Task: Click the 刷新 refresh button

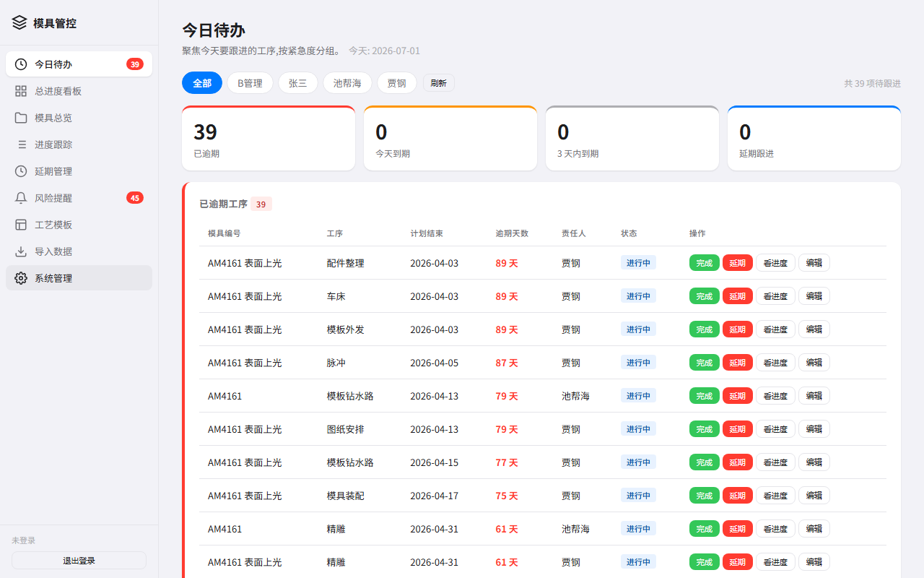Action: point(438,83)
